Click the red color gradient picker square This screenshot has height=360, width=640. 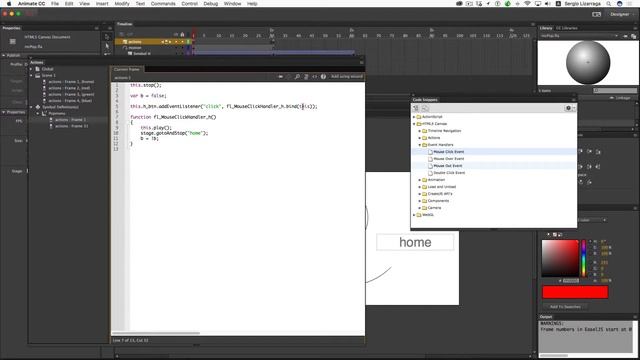coord(560,258)
